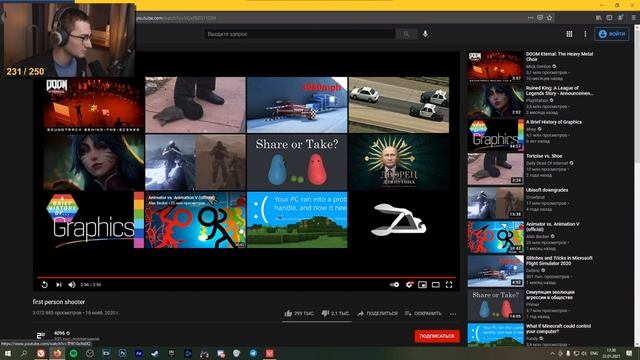640x360 pixels.
Task: Open the Glitches and Tricks in Microsoft Flight Simulator link
Action: pos(559,260)
